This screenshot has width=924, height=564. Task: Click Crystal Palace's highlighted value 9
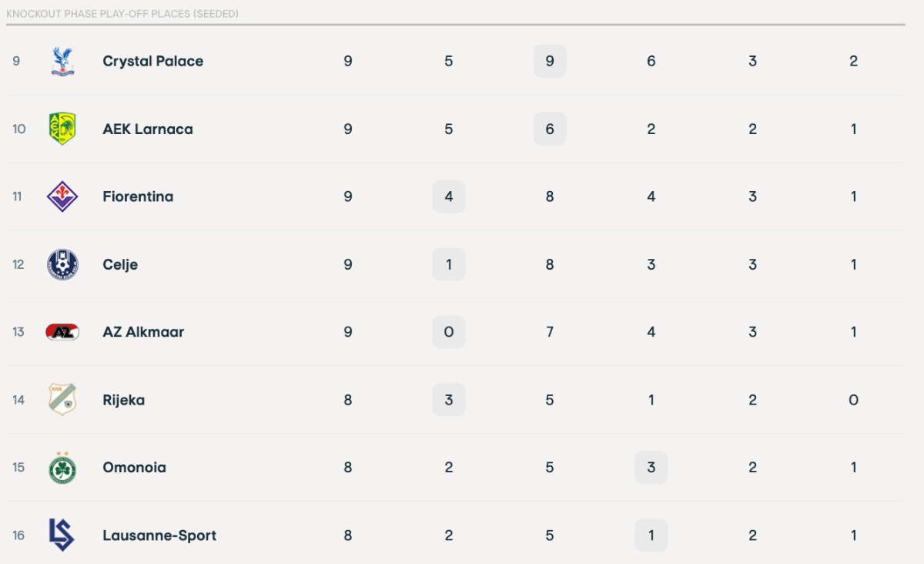tap(550, 62)
